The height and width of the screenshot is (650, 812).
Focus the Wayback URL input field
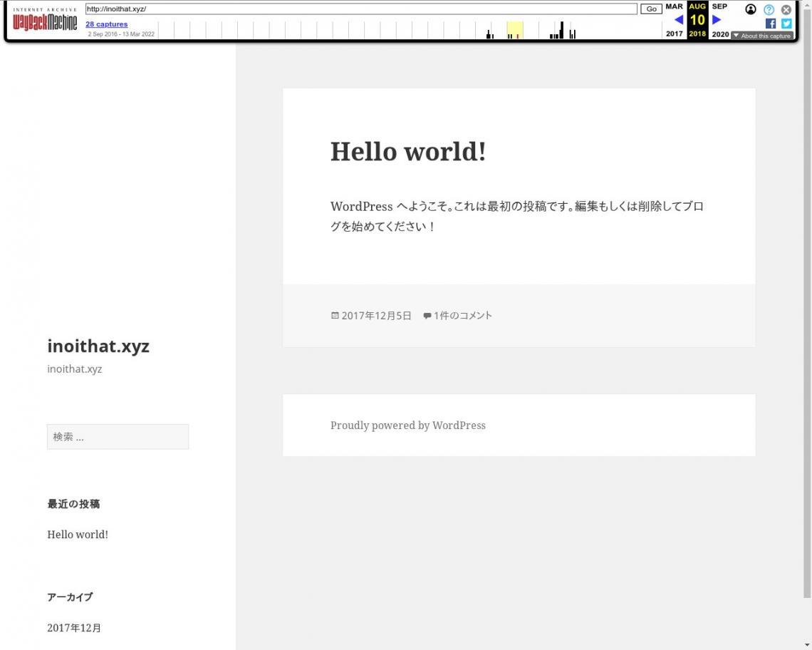361,9
